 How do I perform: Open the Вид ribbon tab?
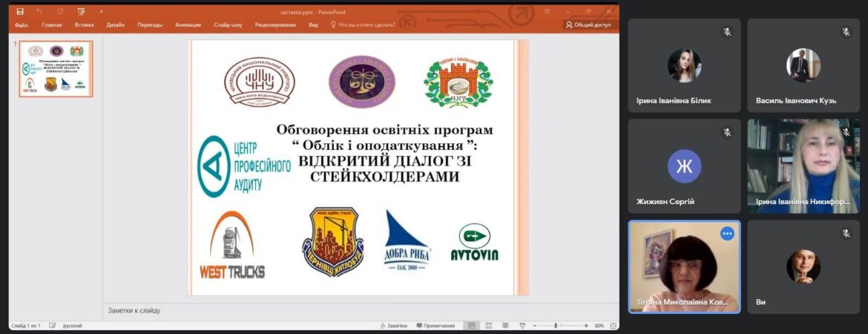(313, 25)
